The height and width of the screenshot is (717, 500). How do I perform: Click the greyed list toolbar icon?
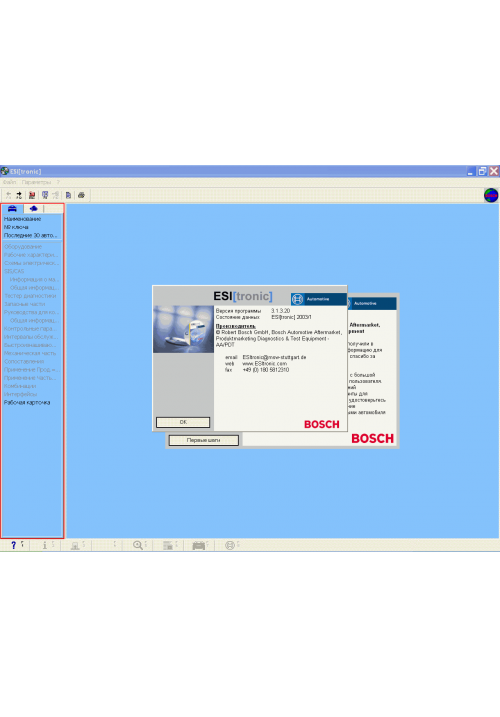click(56, 195)
